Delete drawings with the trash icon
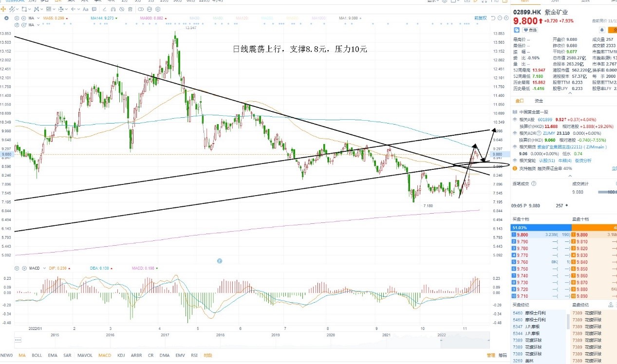Image resolution: width=617 pixels, height=364 pixels. click(130, 9)
